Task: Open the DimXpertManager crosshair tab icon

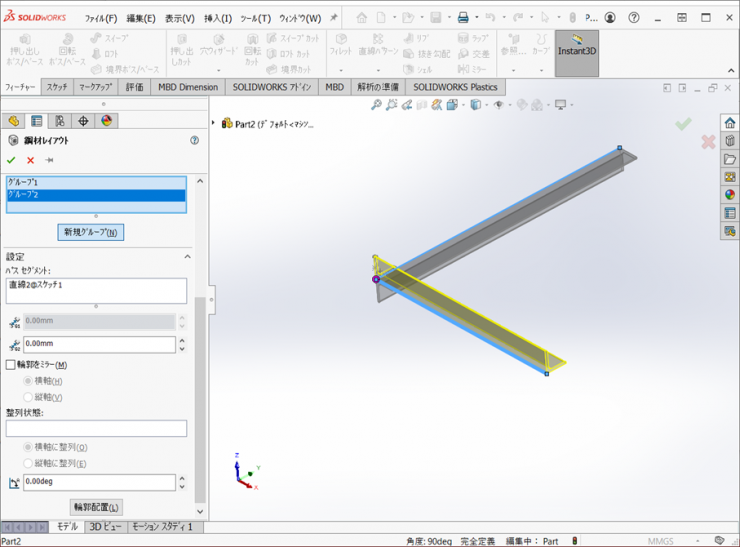Action: (x=84, y=121)
